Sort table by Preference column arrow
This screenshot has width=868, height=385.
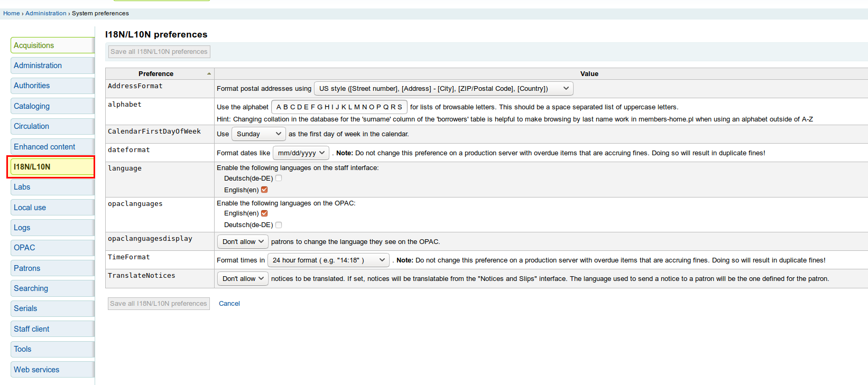coord(209,74)
